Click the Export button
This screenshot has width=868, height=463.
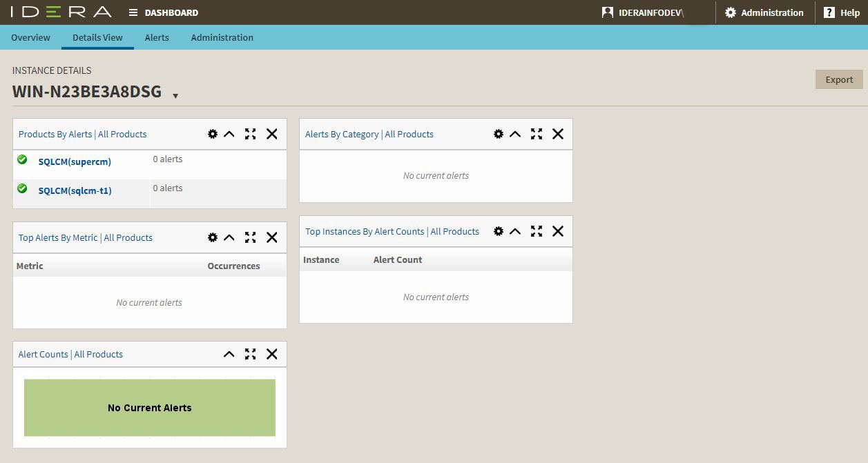pos(839,79)
